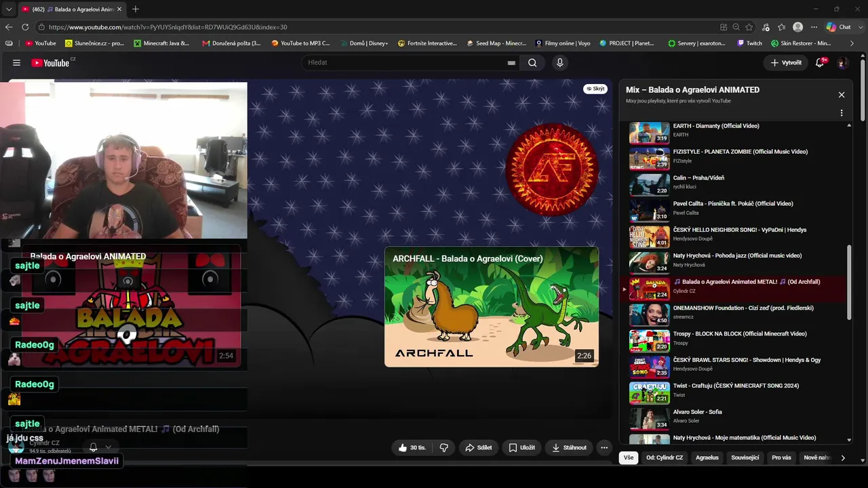The height and width of the screenshot is (488, 868).
Task: Play Trospy - BLOCK NA BLOCK from playlist
Action: [735, 340]
